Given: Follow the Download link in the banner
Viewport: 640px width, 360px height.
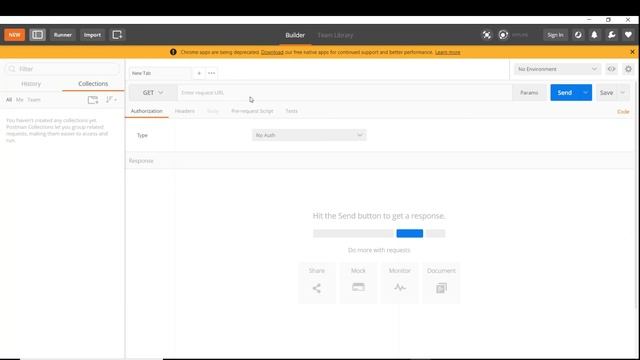Looking at the screenshot, I should click(272, 52).
